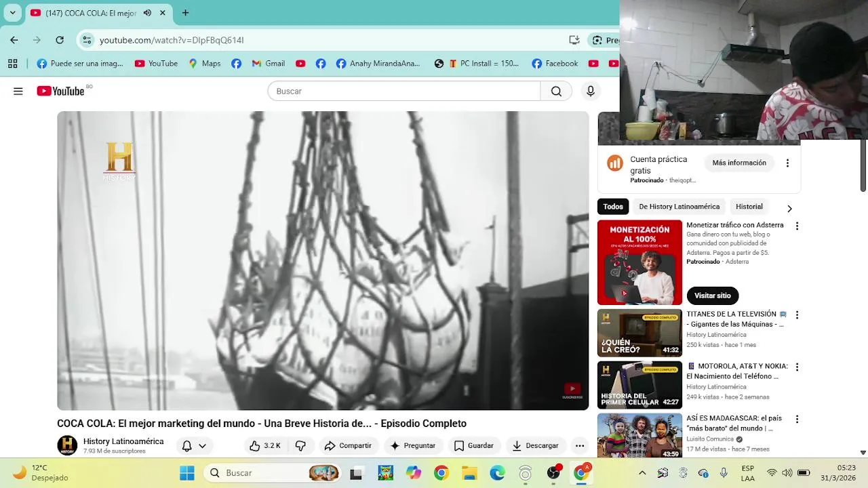Dislike the Coca Cola video

(300, 445)
